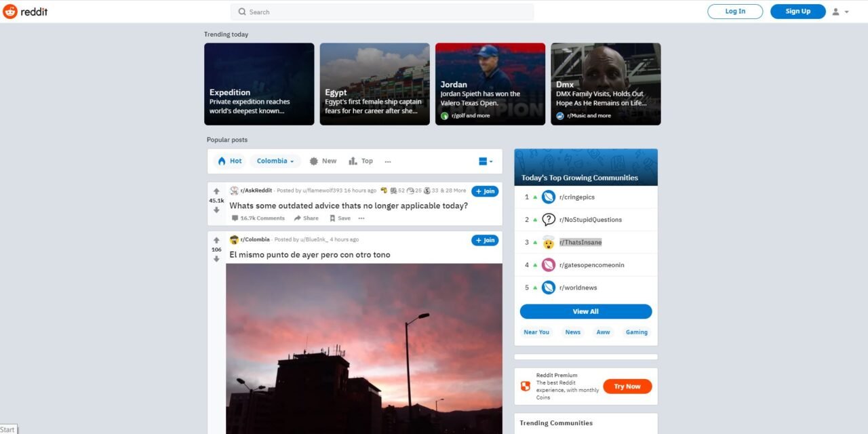Switch to the News community tab
The image size is (868, 434).
coord(572,332)
